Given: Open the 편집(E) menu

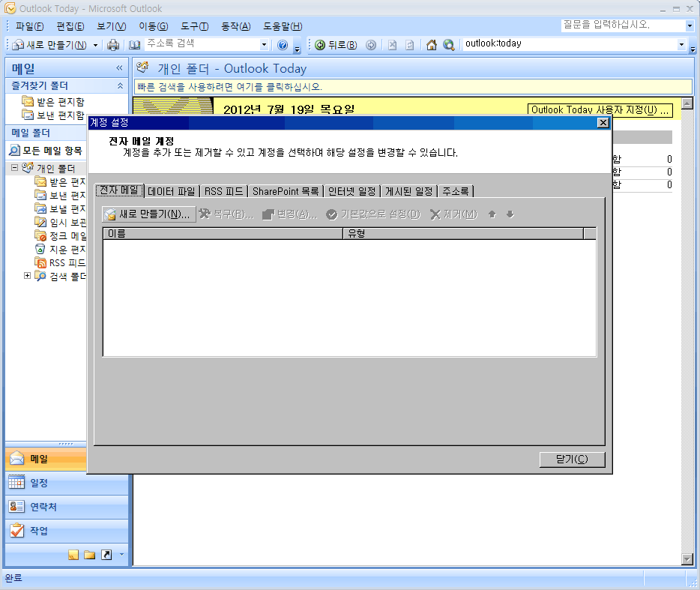Looking at the screenshot, I should pos(70,26).
